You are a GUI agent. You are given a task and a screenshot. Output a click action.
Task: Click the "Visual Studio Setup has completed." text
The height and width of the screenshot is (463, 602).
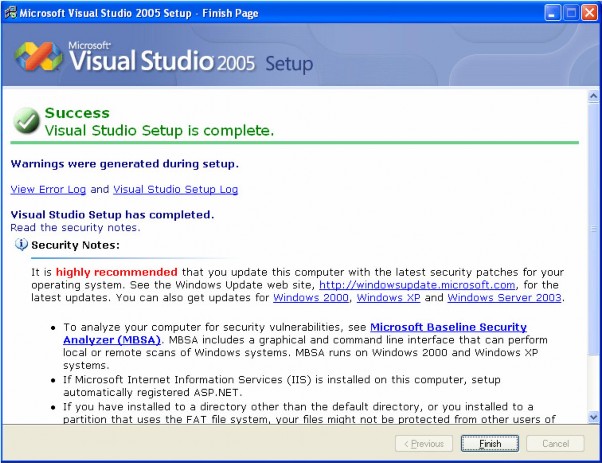tap(112, 215)
